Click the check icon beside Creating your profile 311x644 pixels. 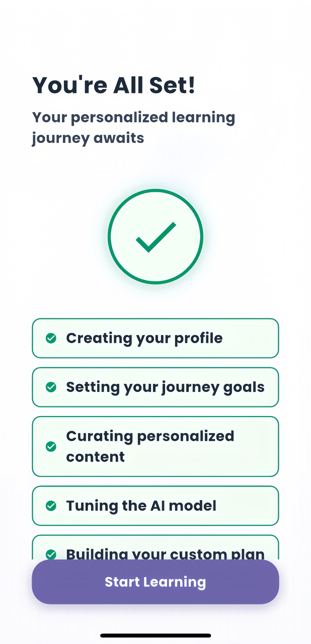point(51,338)
